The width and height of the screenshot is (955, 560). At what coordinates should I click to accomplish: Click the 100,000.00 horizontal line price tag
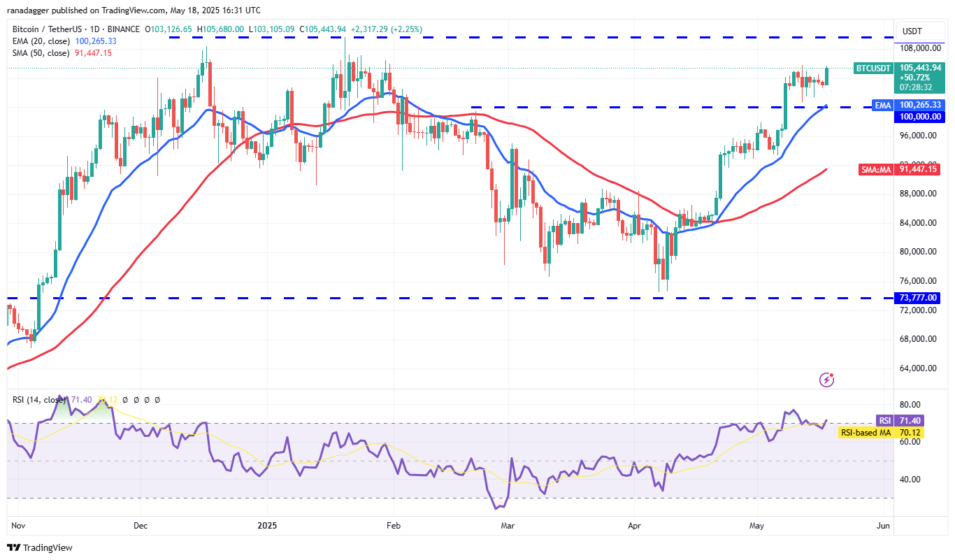(x=918, y=117)
